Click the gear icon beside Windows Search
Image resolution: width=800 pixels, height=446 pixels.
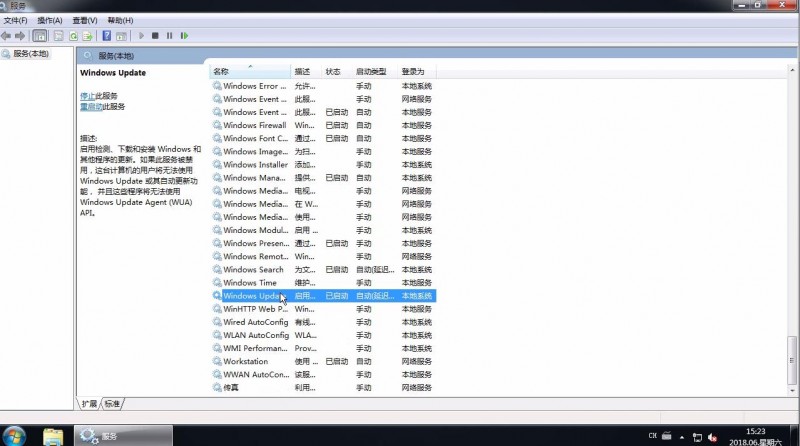tap(217, 269)
